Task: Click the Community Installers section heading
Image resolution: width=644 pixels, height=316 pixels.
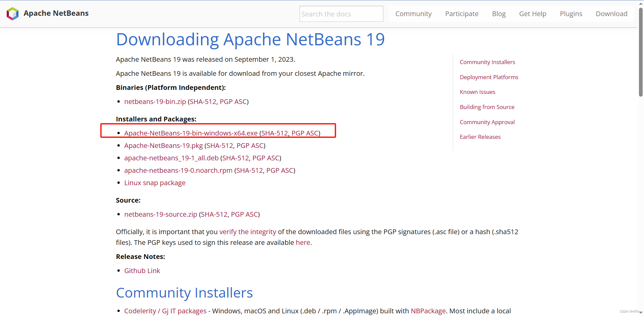Action: click(x=184, y=293)
